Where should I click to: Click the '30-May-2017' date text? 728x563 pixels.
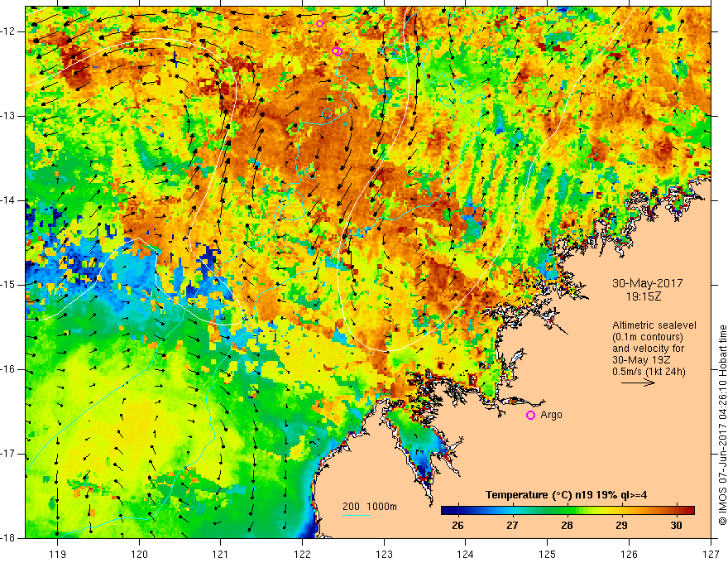click(647, 283)
